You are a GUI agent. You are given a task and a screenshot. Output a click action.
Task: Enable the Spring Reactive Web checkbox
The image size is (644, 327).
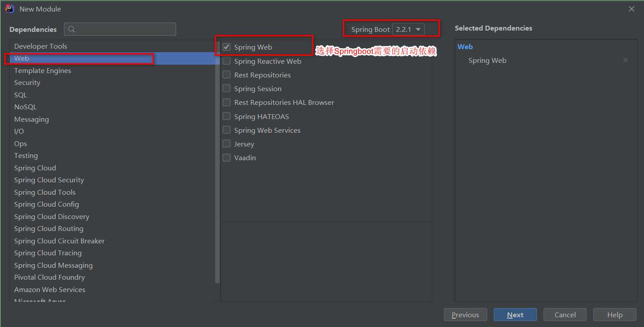227,61
